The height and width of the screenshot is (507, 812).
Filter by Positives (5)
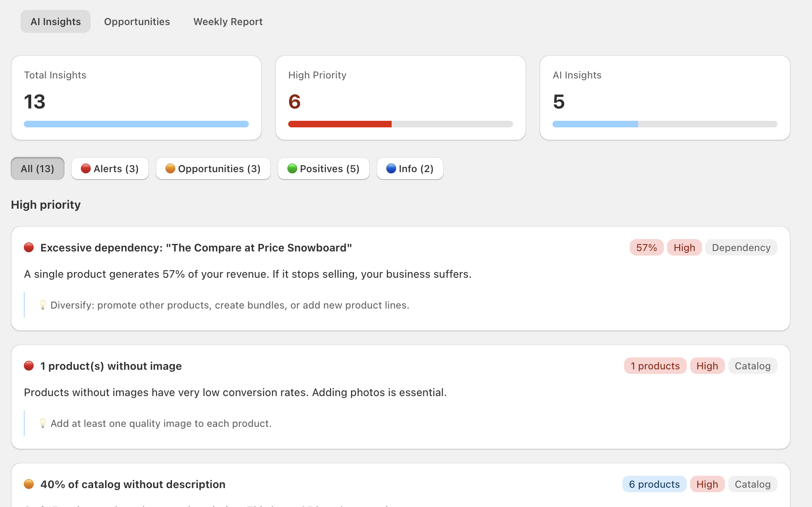coord(323,168)
